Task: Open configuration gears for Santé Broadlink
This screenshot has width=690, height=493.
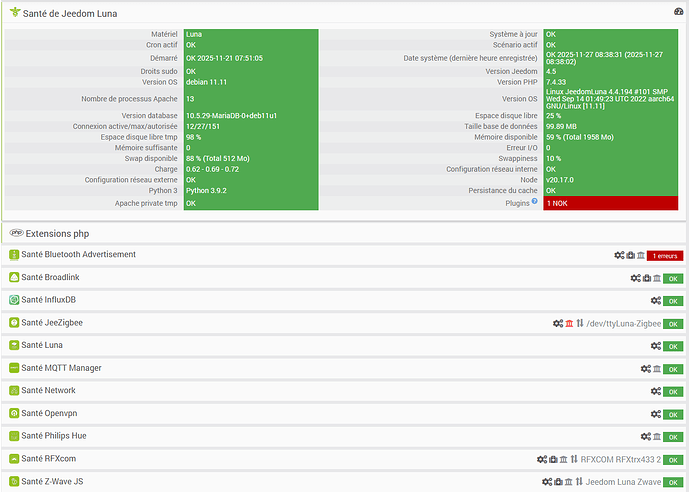Action: click(635, 278)
